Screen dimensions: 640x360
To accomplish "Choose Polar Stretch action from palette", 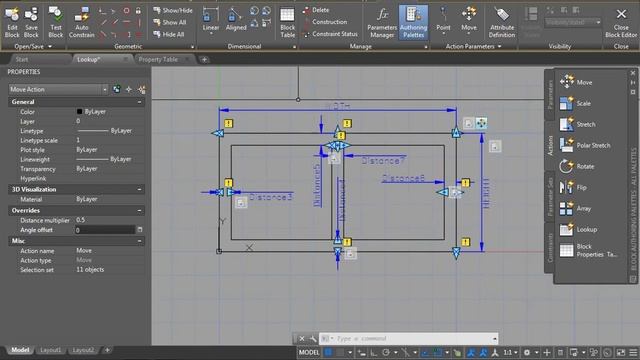I will pyautogui.click(x=585, y=145).
